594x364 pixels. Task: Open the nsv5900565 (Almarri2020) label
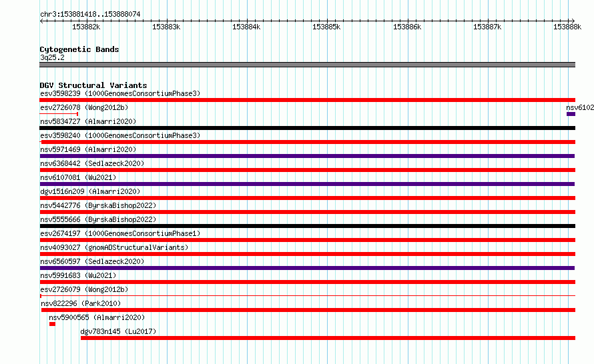click(x=97, y=317)
